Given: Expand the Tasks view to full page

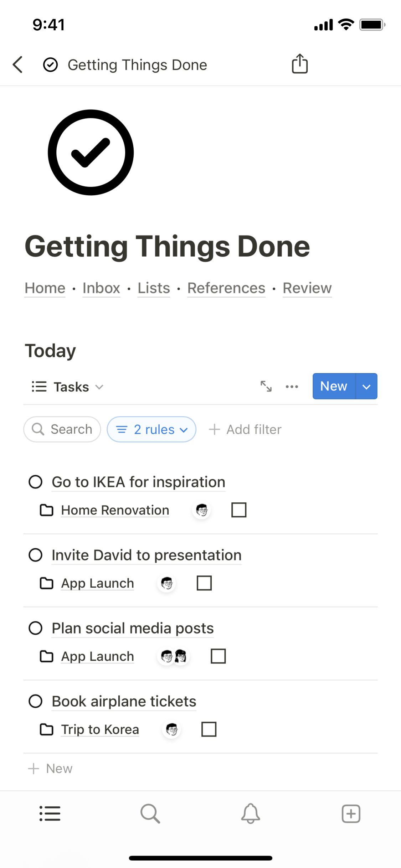Looking at the screenshot, I should 266,386.
